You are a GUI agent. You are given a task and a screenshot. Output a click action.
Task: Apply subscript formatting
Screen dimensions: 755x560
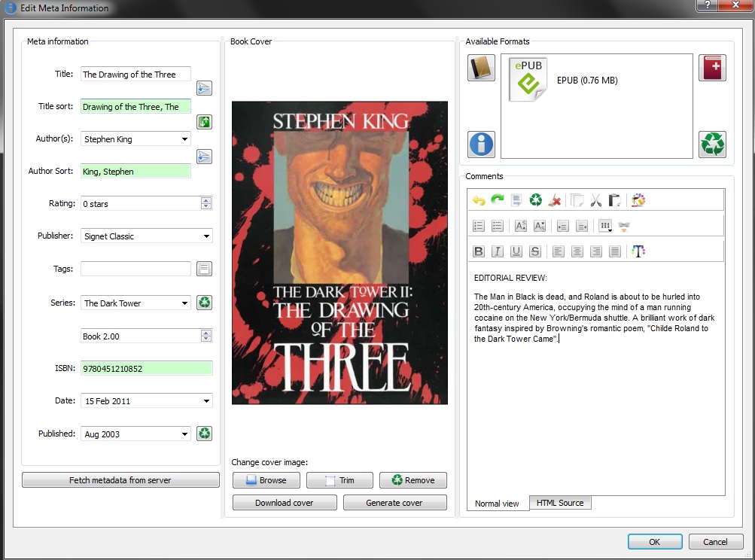[539, 226]
